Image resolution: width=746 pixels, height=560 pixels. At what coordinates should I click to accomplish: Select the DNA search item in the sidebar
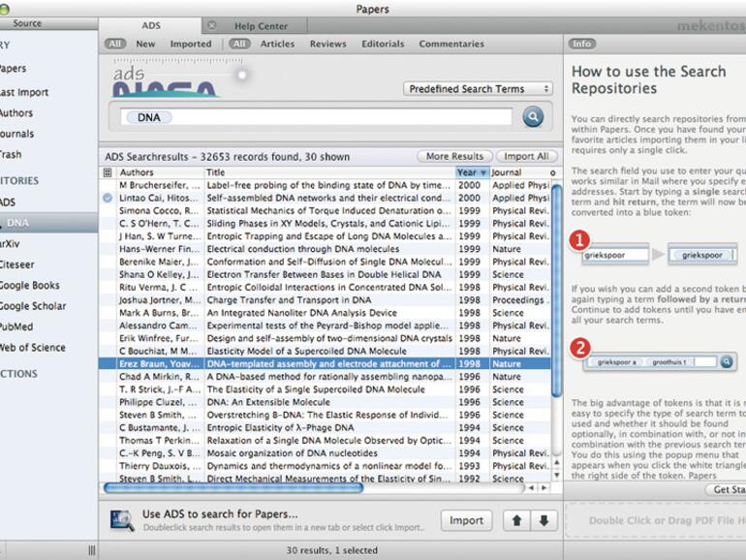(49, 223)
